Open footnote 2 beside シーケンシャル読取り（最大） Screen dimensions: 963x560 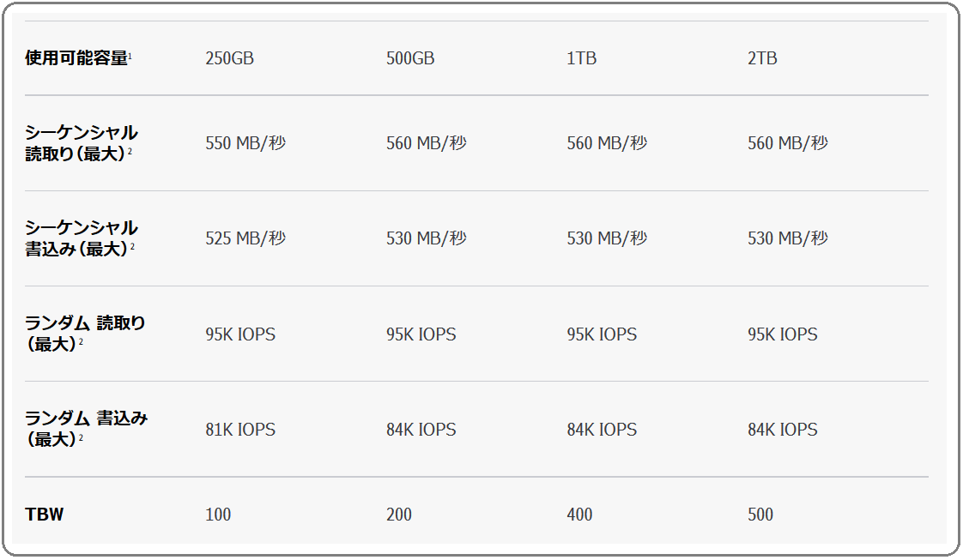pyautogui.click(x=130, y=153)
